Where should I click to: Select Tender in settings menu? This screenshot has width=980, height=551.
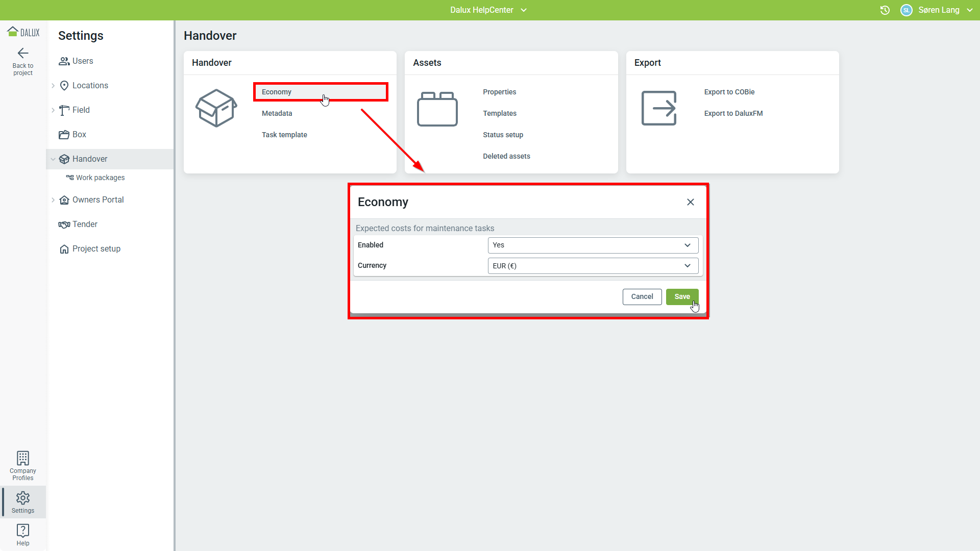pos(85,224)
